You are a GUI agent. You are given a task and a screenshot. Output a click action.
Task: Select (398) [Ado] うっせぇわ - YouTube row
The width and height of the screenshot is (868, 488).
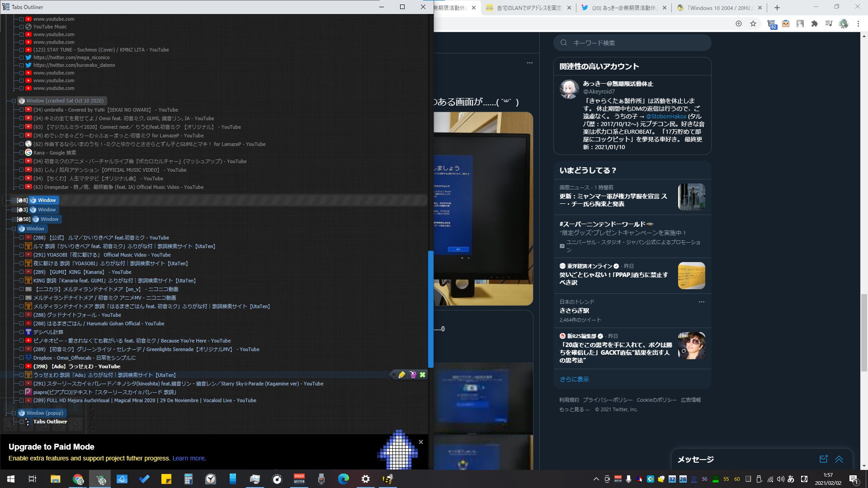[76, 366]
